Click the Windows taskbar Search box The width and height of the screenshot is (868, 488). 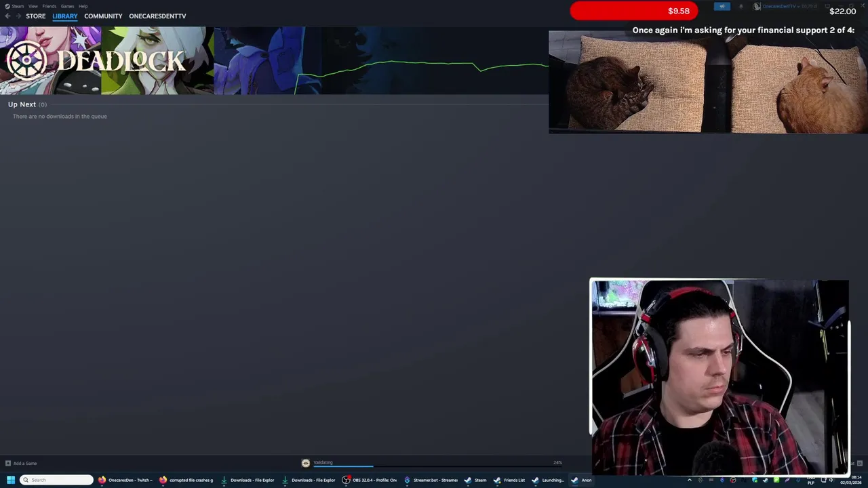[x=56, y=480]
